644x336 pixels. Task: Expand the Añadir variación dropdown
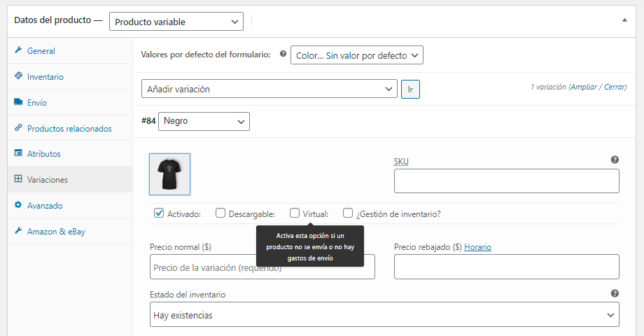(x=269, y=89)
